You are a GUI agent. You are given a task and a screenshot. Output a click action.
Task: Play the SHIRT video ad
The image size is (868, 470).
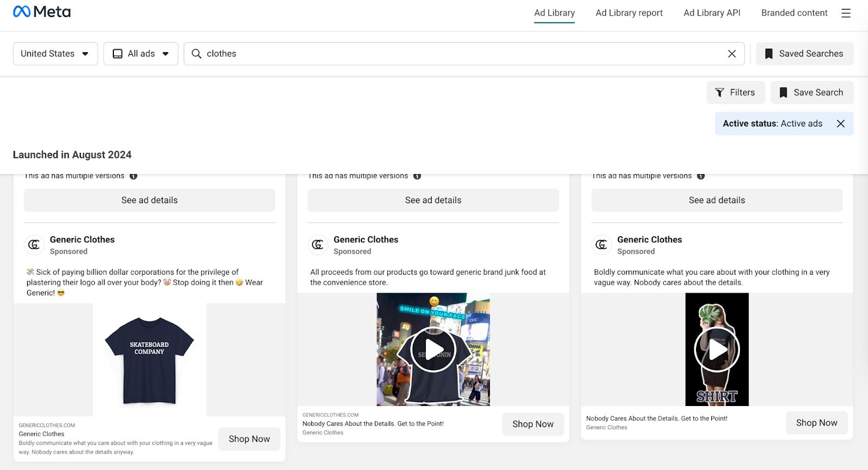717,350
